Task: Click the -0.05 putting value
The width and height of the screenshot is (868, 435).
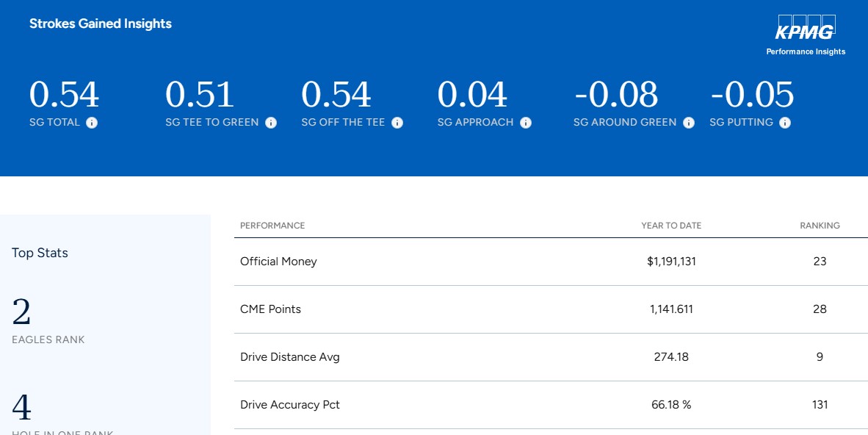Action: [752, 94]
